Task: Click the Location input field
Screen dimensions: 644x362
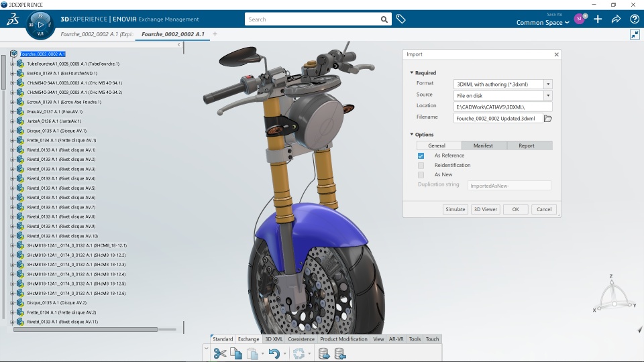Action: coord(502,107)
